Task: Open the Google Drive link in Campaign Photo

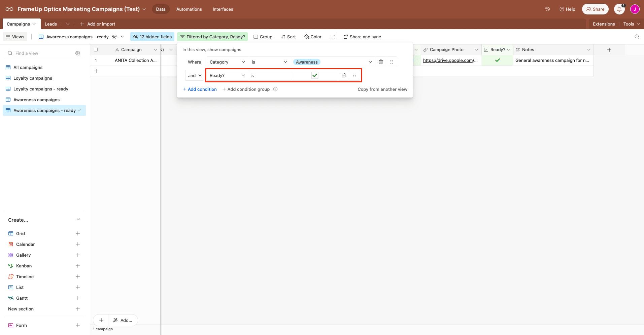Action: click(x=450, y=61)
